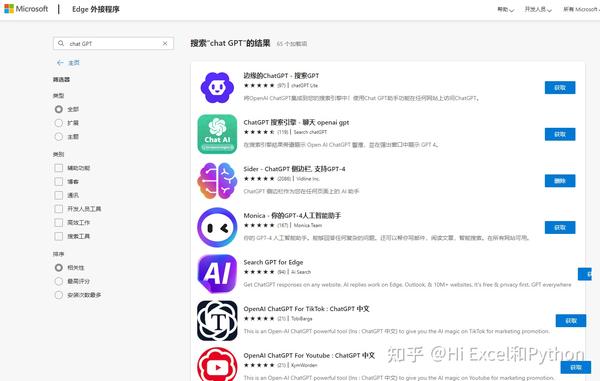Check the 辅助功能 category box
600x381 pixels.
tap(59, 168)
